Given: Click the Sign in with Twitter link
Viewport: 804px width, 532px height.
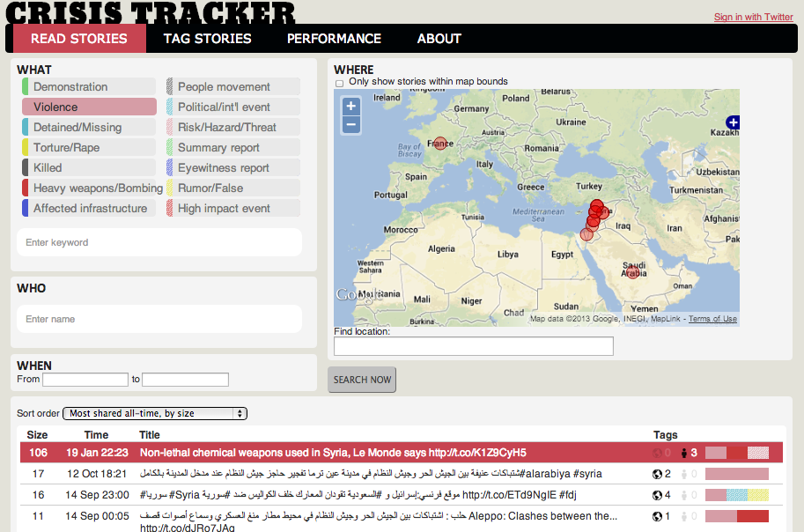Looking at the screenshot, I should tap(753, 17).
